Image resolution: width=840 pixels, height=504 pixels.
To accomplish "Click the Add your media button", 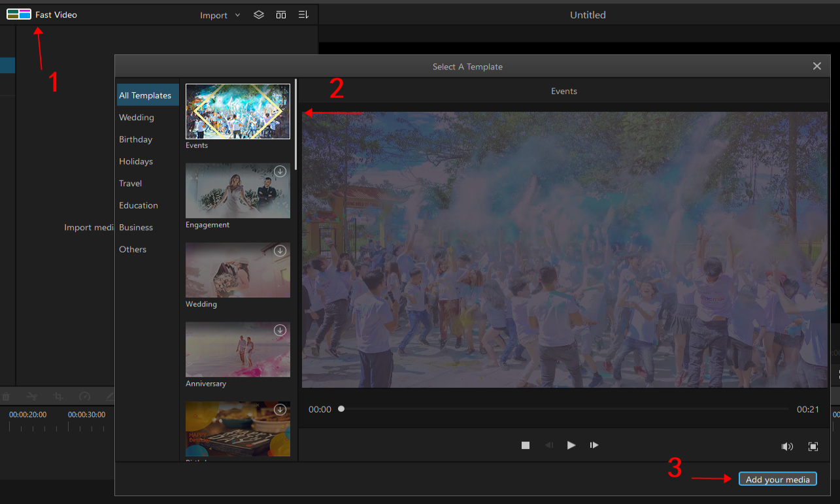I will click(777, 479).
